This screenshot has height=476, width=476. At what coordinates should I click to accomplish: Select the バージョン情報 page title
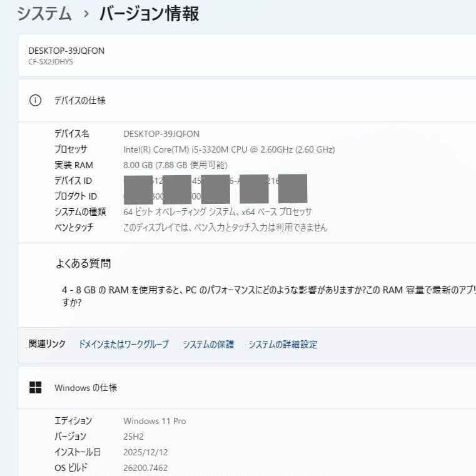point(149,14)
